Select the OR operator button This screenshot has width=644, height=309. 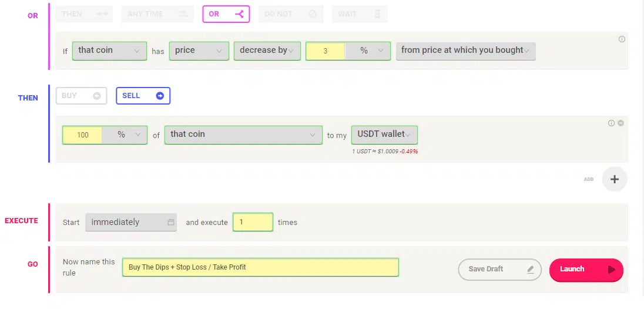pos(226,14)
